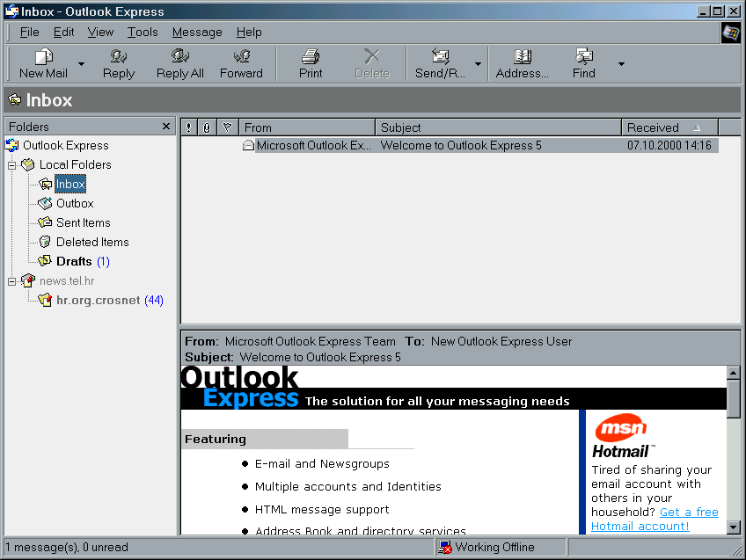This screenshot has height=560, width=746.
Task: Open the Address Book icon
Action: (523, 56)
